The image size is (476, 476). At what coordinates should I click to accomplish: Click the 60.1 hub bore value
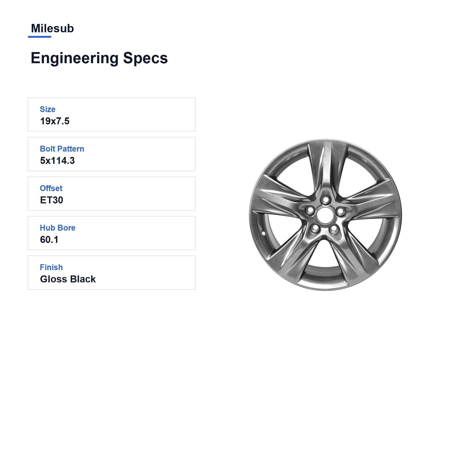[x=49, y=239]
